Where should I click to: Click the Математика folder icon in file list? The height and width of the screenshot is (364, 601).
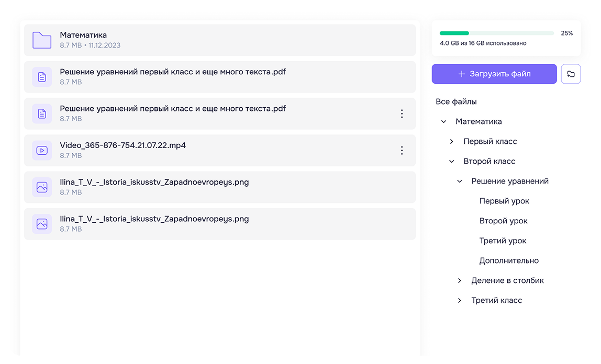pos(42,40)
